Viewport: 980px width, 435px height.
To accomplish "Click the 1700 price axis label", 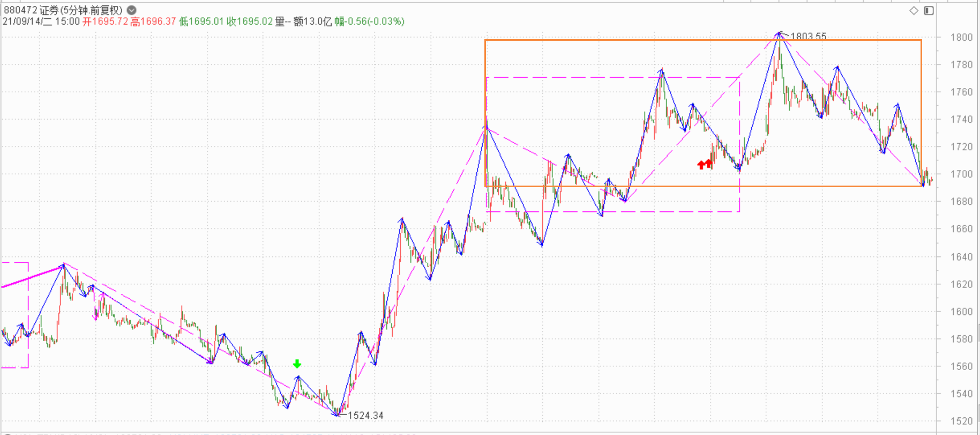I will click(961, 174).
